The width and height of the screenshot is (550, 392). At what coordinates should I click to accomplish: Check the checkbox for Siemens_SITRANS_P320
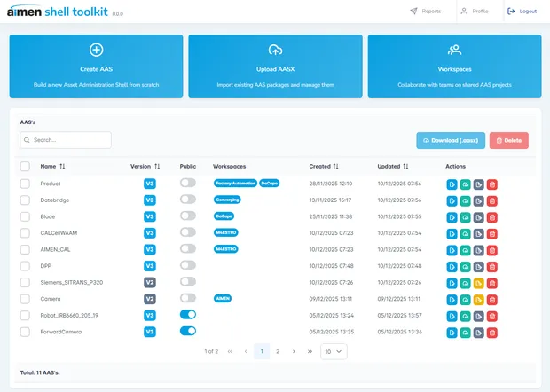[25, 282]
